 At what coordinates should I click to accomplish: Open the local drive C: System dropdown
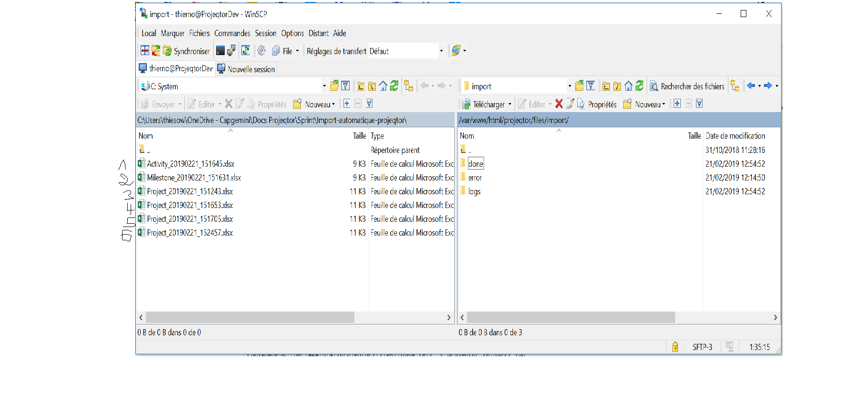tap(324, 86)
